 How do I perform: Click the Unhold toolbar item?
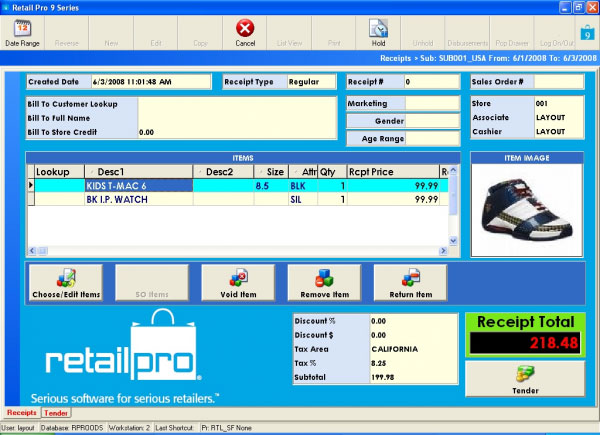423,33
